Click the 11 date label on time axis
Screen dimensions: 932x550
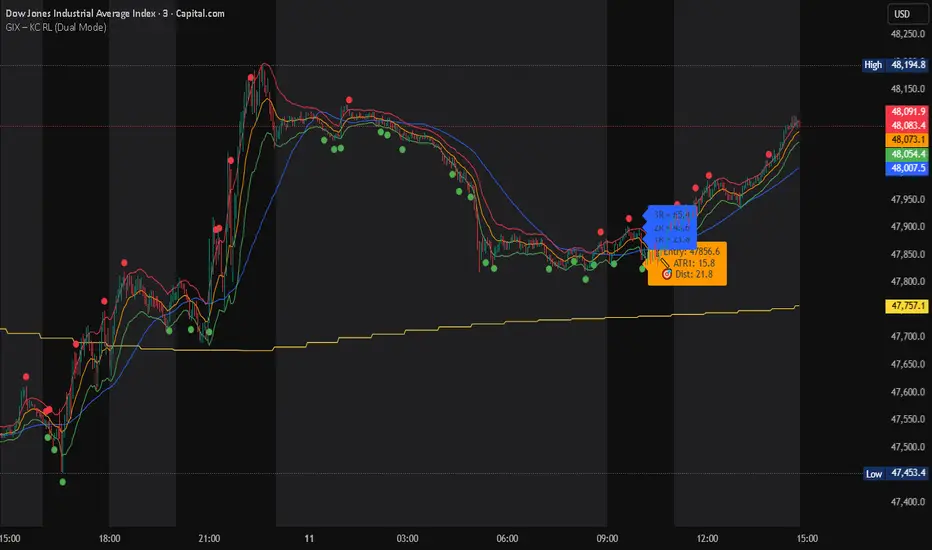pos(309,539)
